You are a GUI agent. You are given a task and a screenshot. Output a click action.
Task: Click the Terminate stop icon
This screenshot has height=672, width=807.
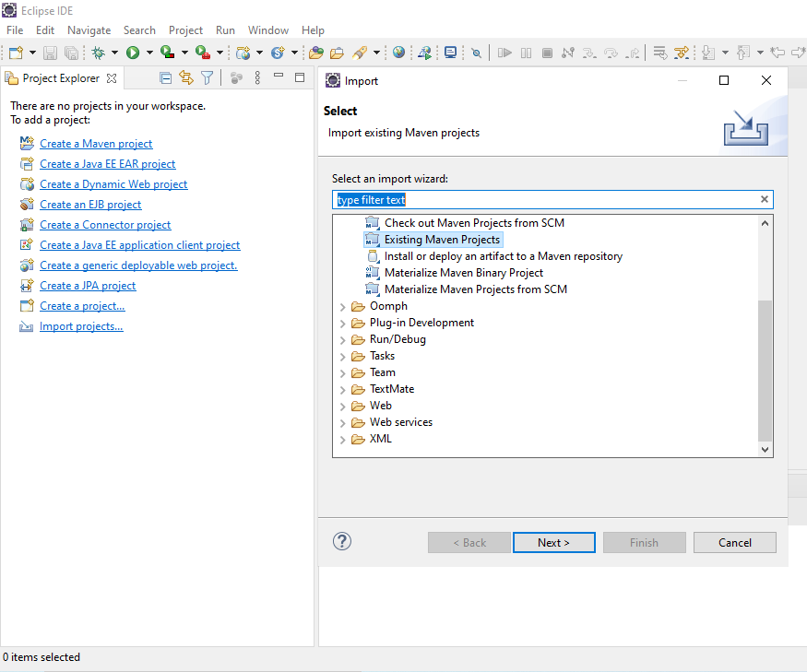click(x=548, y=53)
